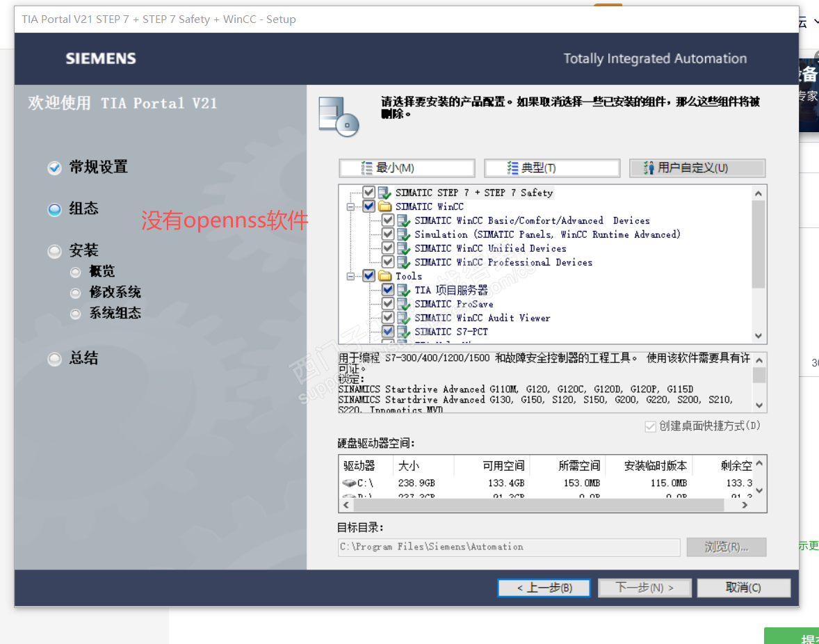Viewport: 819px width, 644px height.
Task: Click 驱动器 column header
Action: 365,465
